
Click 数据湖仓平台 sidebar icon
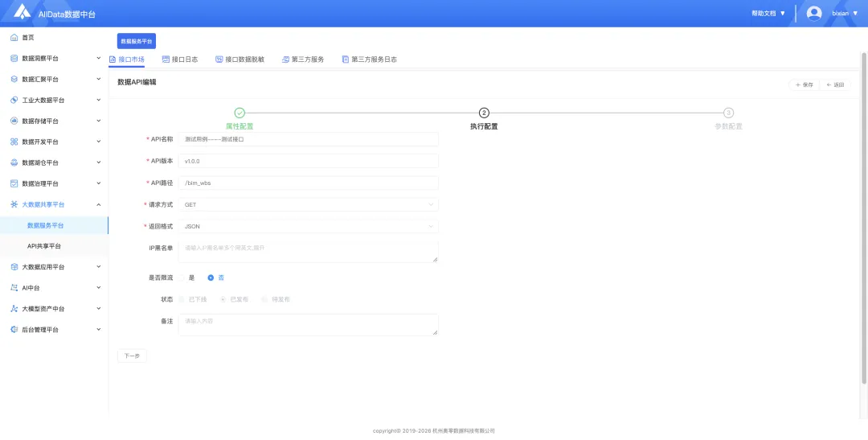tap(14, 163)
